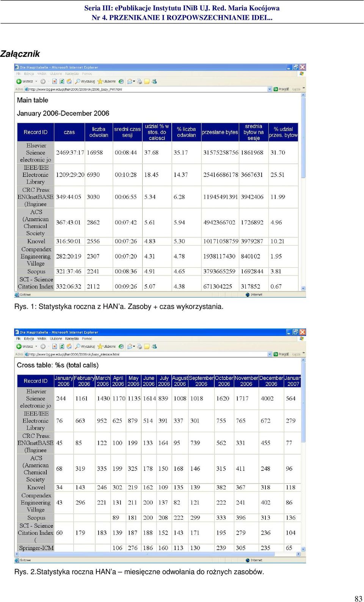Click forward arrow in Cross table window
The width and height of the screenshot is (364, 602).
(43, 346)
